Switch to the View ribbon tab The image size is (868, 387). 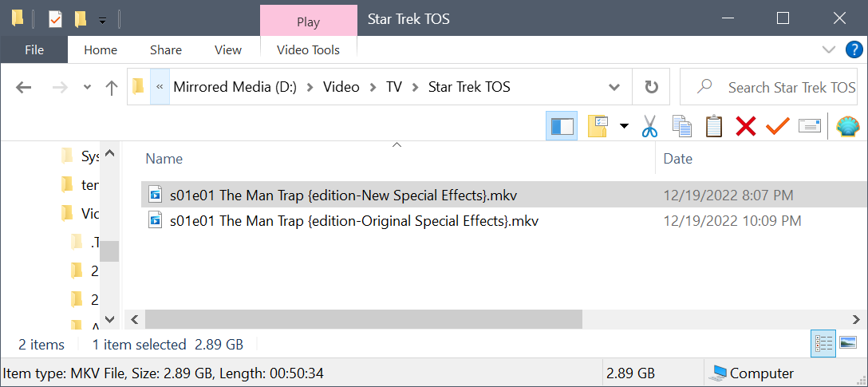tap(228, 49)
